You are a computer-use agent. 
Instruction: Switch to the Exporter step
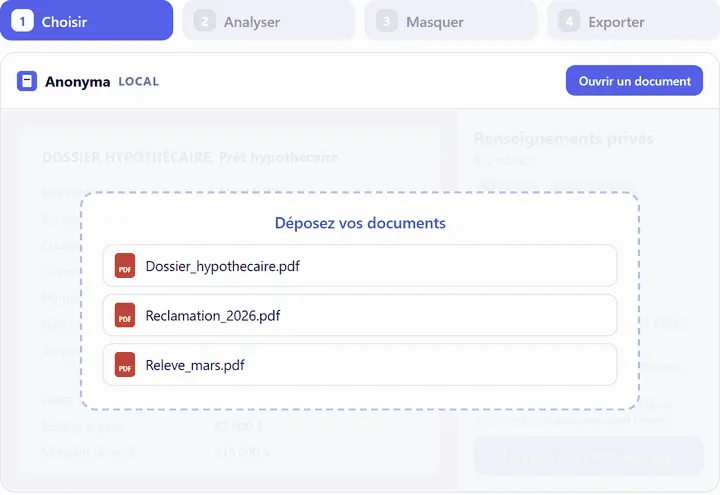coord(633,21)
